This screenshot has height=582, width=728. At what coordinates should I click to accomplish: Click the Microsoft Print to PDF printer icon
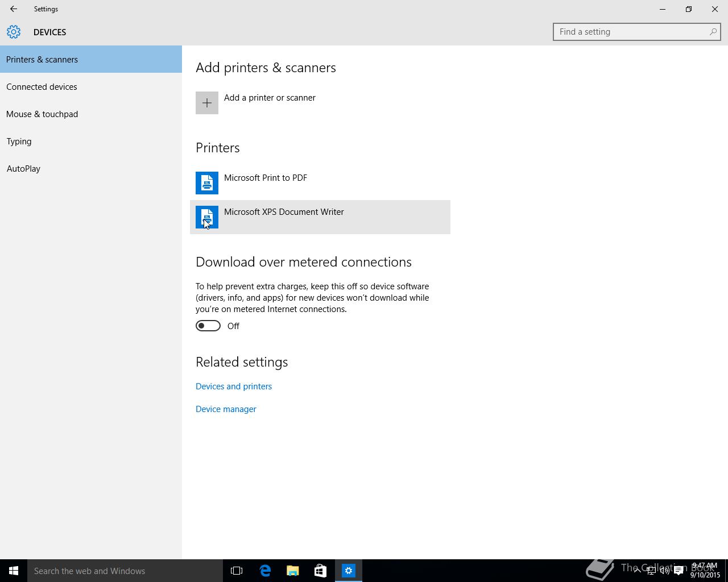tap(207, 183)
